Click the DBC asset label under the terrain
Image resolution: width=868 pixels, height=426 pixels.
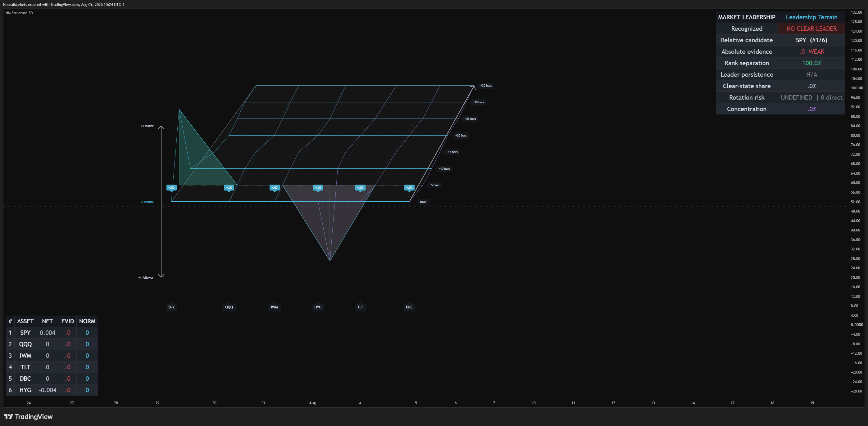point(409,307)
